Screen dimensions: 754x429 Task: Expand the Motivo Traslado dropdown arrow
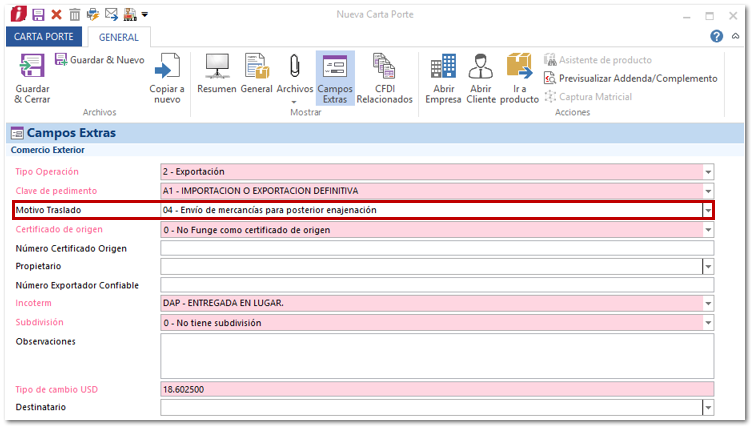pyautogui.click(x=708, y=210)
